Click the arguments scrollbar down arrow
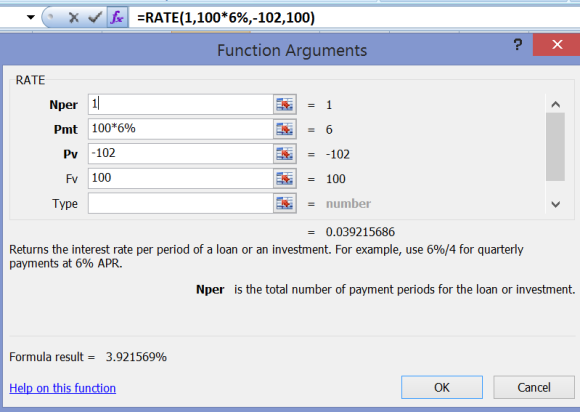This screenshot has width=580, height=412. click(x=555, y=204)
